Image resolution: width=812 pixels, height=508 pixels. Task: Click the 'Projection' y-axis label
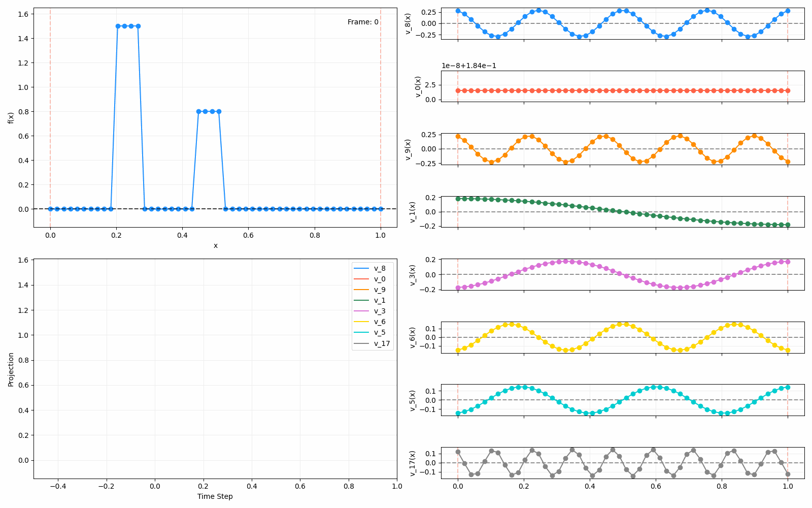click(x=11, y=369)
